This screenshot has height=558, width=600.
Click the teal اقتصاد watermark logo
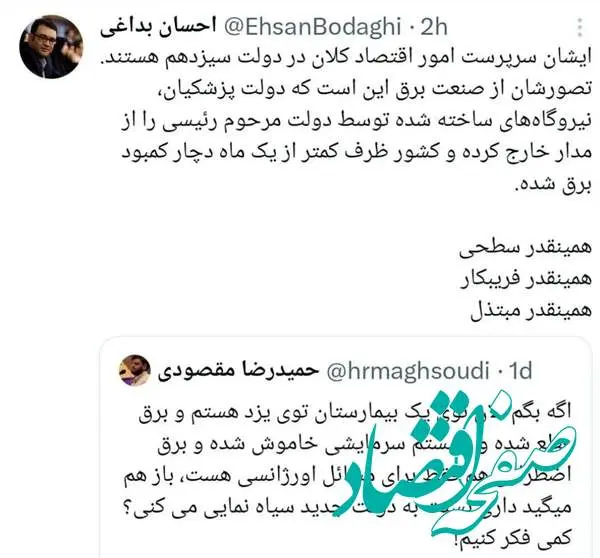[457, 465]
